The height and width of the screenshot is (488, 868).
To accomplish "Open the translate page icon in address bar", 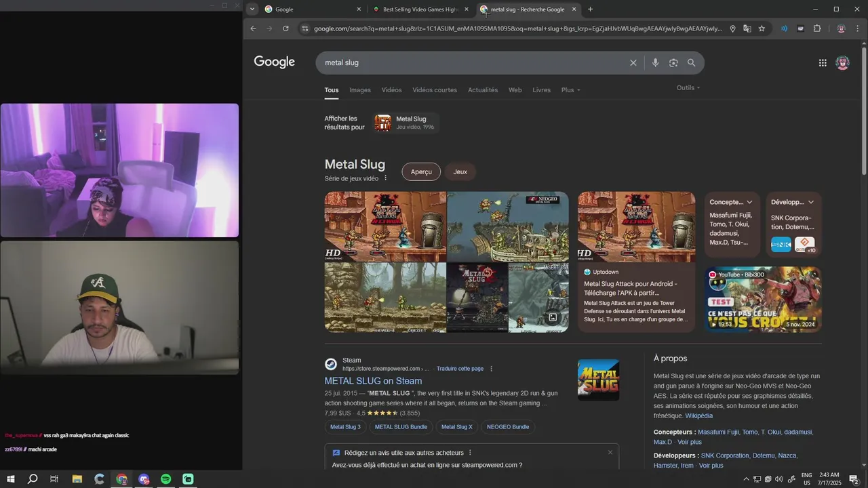I will click(747, 28).
